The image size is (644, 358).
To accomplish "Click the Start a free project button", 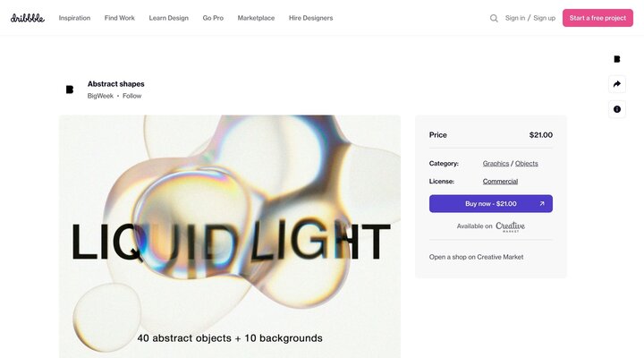I will (597, 18).
